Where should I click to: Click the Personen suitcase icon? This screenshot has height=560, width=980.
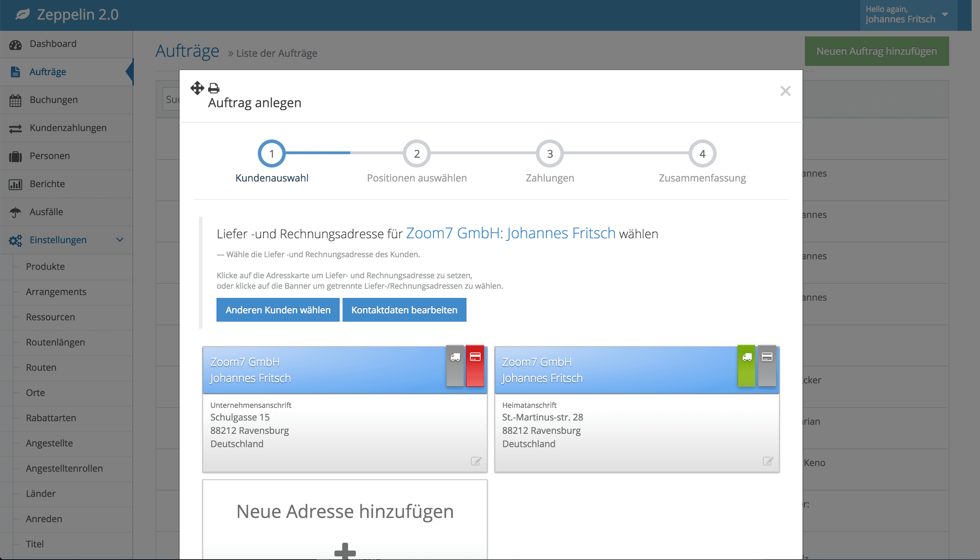point(15,157)
